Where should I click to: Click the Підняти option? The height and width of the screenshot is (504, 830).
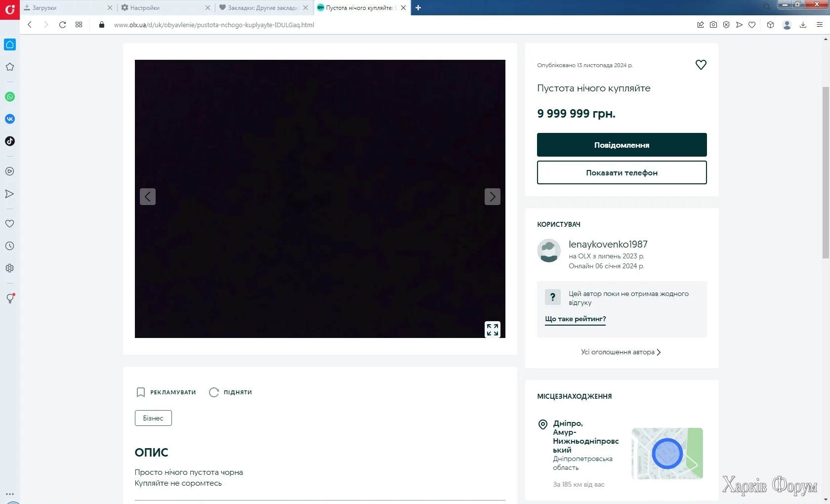click(x=231, y=392)
